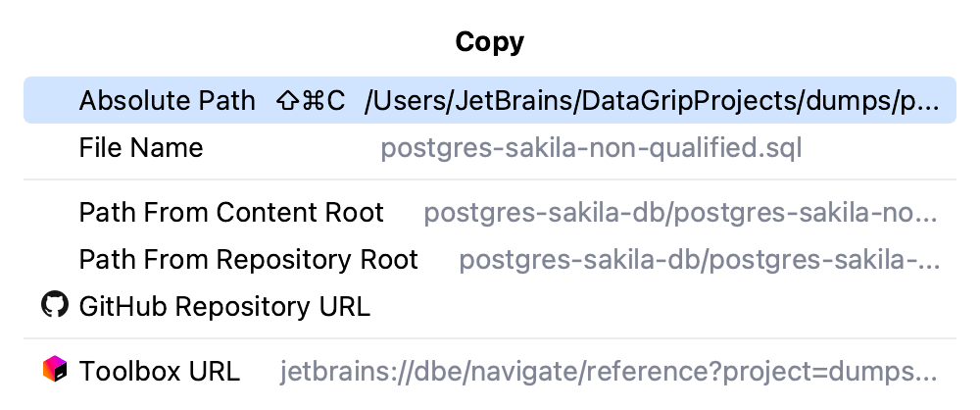Select Path From Content Root
The width and height of the screenshot is (980, 410).
click(x=489, y=212)
